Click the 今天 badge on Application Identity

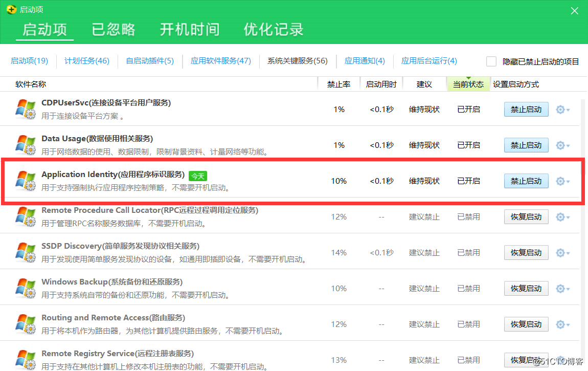click(x=198, y=176)
